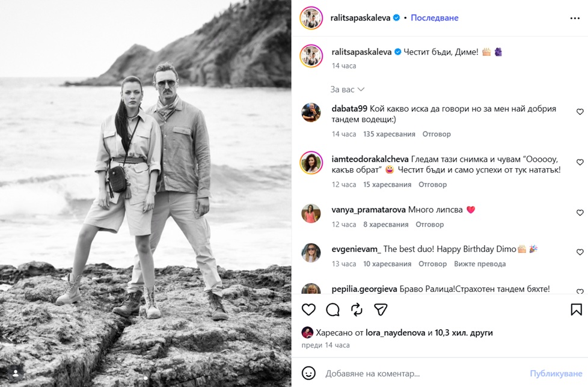Show tagged people icon on photo
This screenshot has width=588, height=387.
[x=16, y=373]
